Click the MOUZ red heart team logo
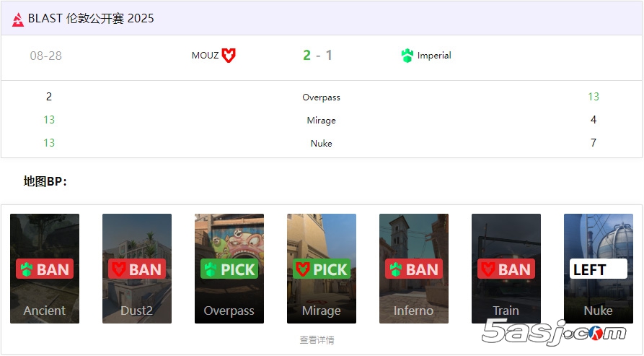 coord(229,55)
